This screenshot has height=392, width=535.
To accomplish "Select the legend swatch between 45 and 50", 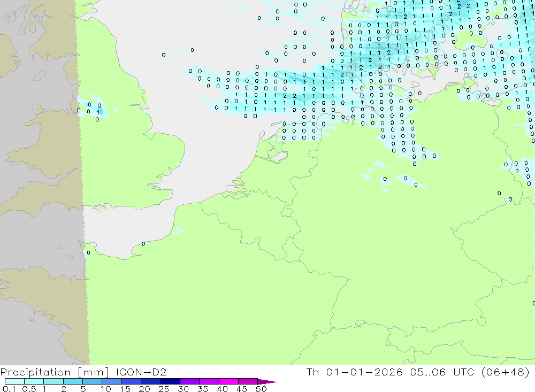I will point(248,381).
